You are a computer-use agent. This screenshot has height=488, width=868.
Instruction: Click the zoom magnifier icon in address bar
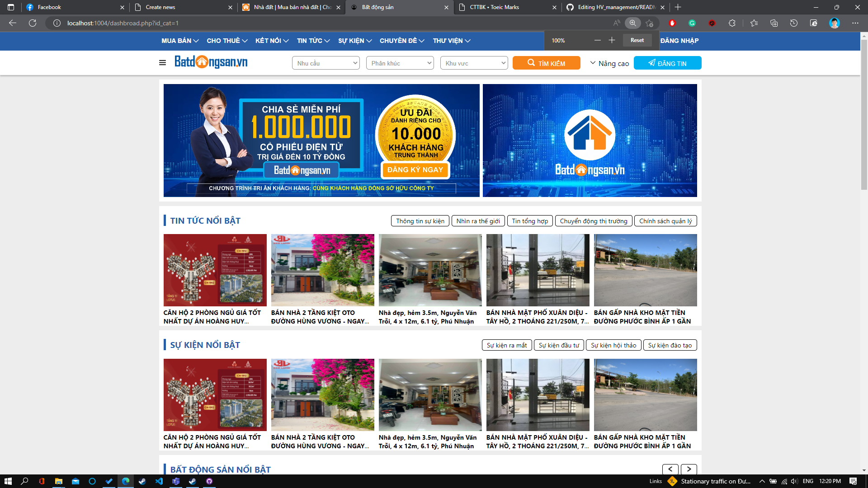point(632,23)
